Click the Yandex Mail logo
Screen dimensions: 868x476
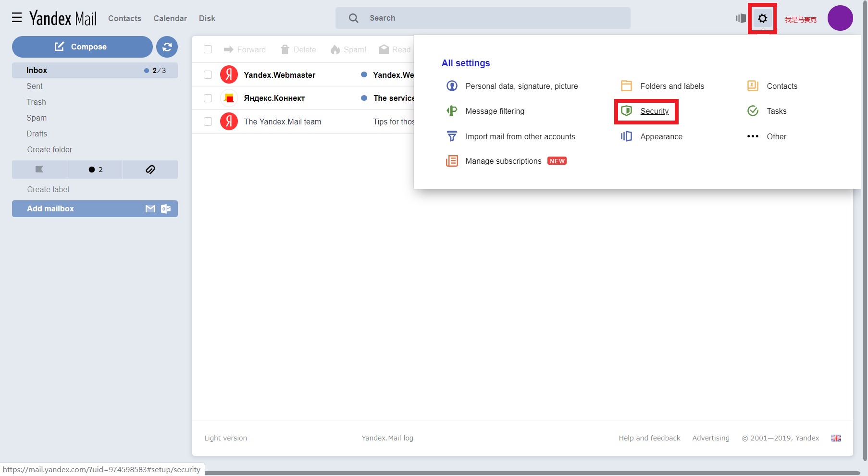pyautogui.click(x=63, y=18)
